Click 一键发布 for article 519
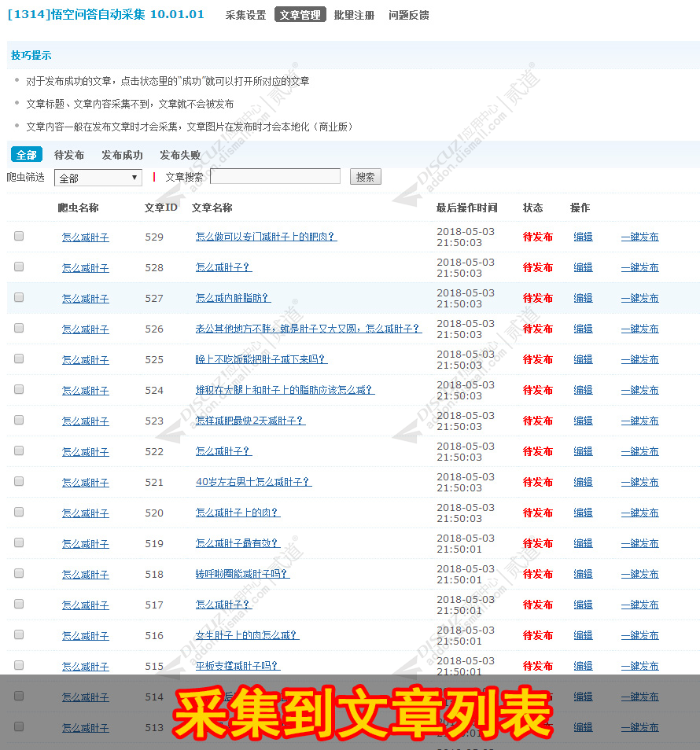700x750 pixels. point(639,543)
